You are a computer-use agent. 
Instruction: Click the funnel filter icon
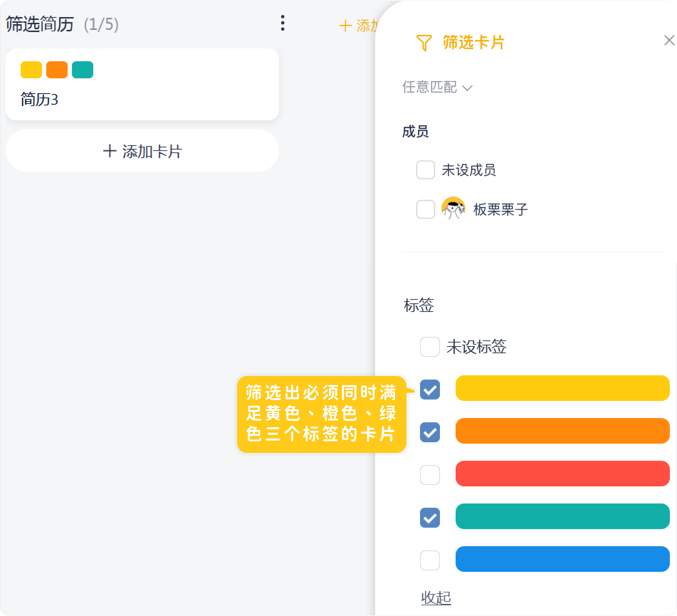[x=424, y=43]
